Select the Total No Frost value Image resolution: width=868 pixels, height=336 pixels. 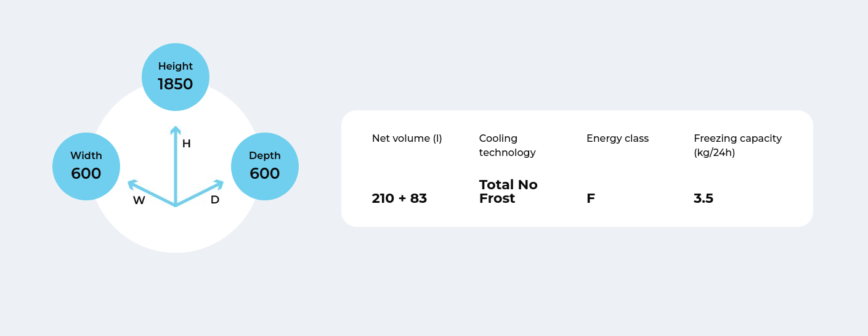pyautogui.click(x=508, y=192)
